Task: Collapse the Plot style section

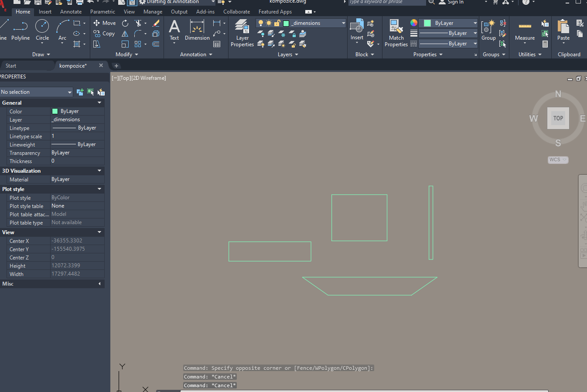Action: pos(99,189)
